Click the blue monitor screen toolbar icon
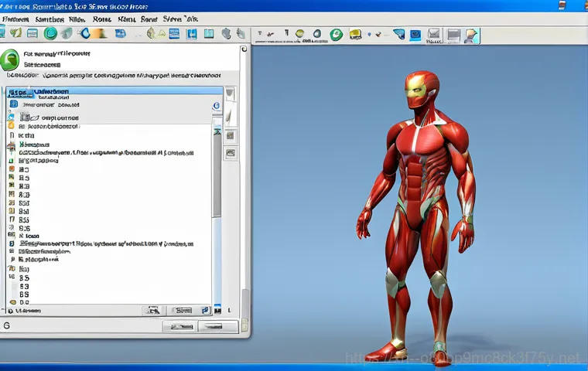Screen dimensions: 588x371 click(x=415, y=35)
